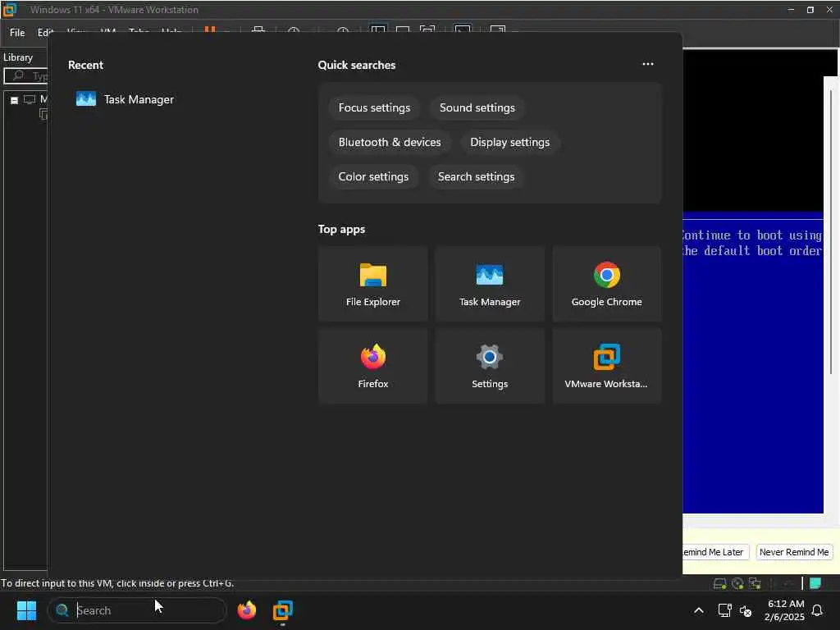Open notifications bell icon
The width and height of the screenshot is (840, 630).
(818, 610)
